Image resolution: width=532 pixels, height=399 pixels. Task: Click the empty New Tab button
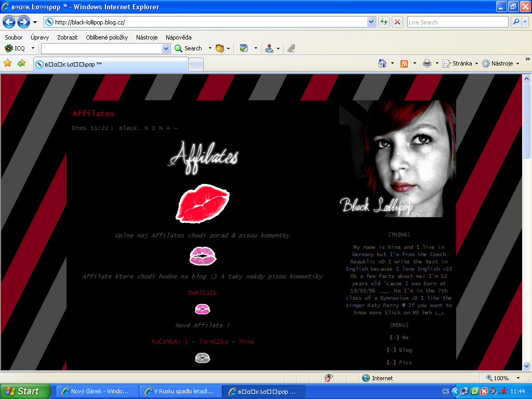point(195,64)
